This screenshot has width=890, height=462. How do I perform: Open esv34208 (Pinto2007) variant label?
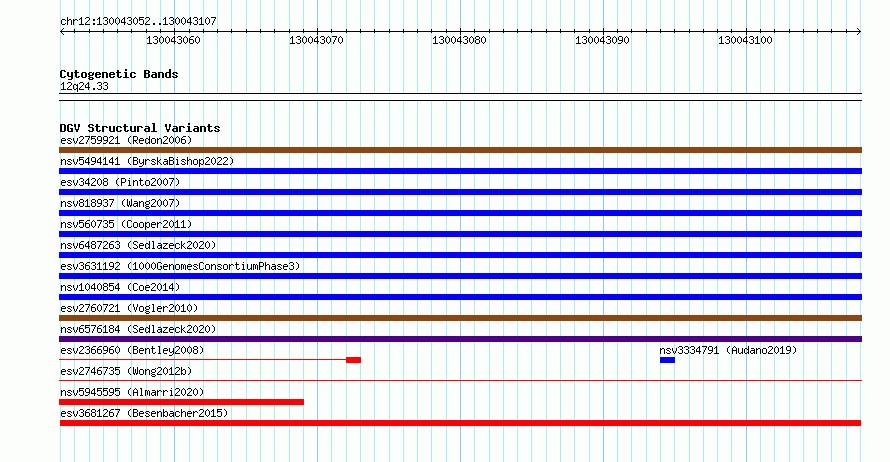pos(120,182)
